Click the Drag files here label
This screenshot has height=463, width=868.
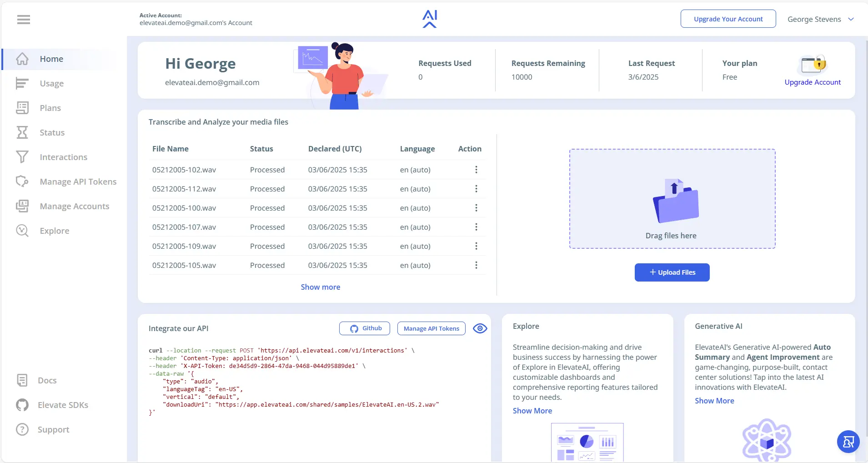(x=671, y=236)
